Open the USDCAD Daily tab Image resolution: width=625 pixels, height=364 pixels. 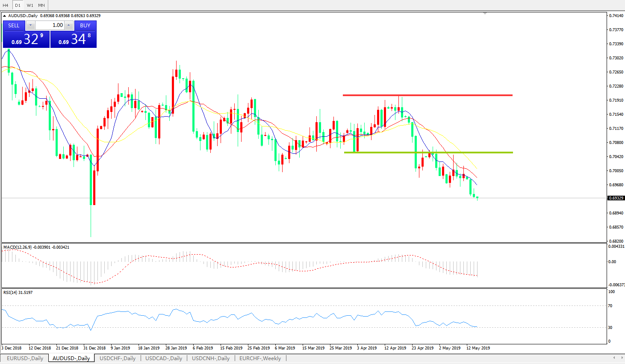pyautogui.click(x=164, y=358)
